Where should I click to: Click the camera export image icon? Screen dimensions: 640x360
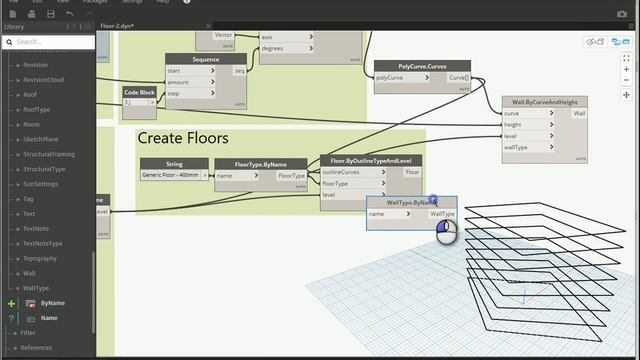[622, 14]
